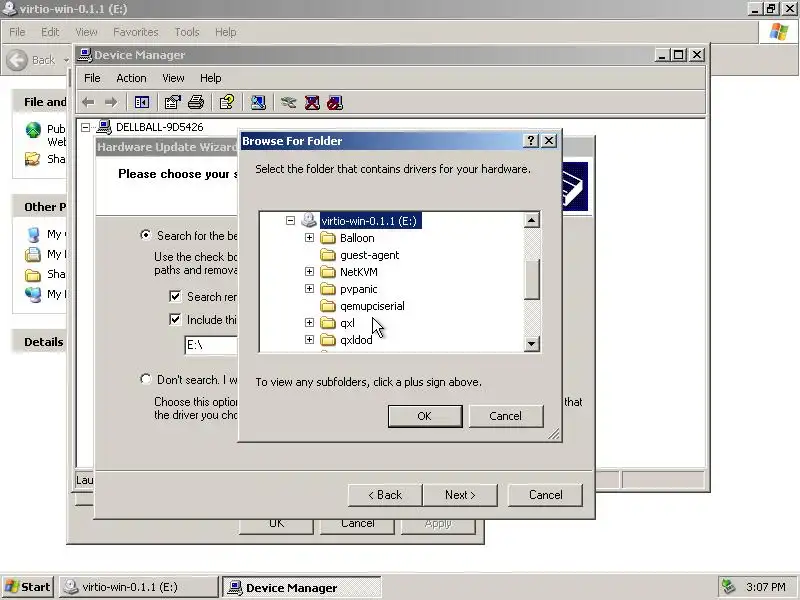Click the Disable device toolbar icon

click(335, 103)
